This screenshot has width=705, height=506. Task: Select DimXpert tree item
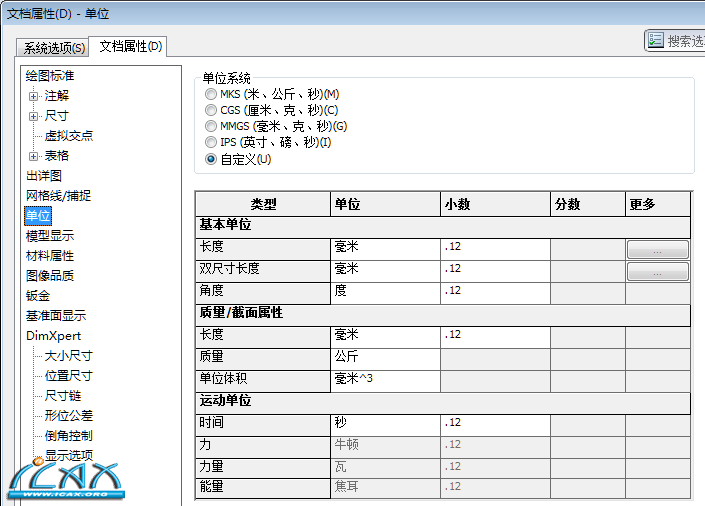(x=54, y=336)
